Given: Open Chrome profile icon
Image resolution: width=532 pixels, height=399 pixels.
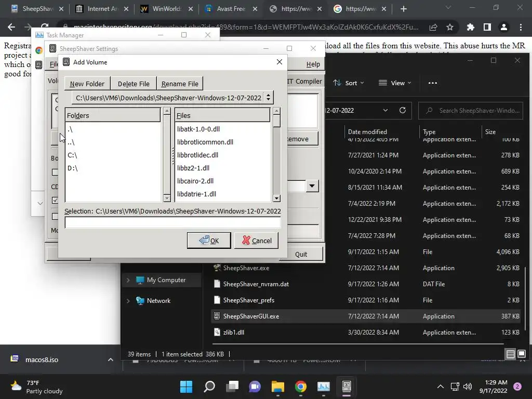Looking at the screenshot, I should pos(504,27).
